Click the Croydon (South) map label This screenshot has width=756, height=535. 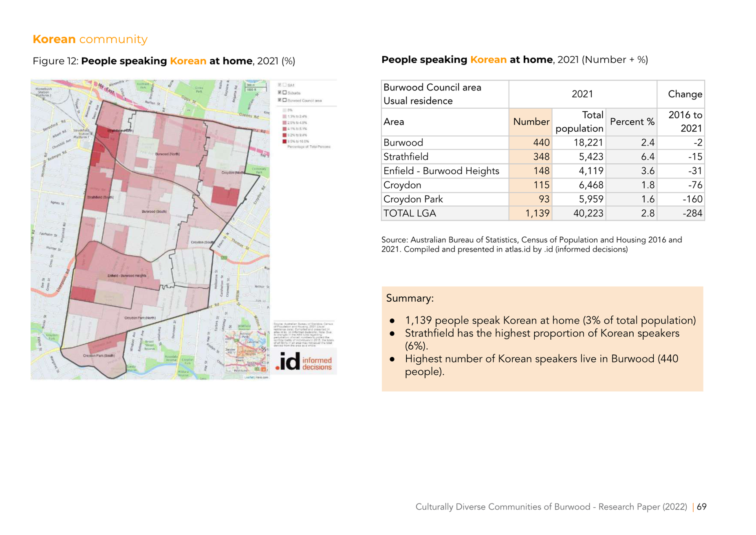pos(203,242)
